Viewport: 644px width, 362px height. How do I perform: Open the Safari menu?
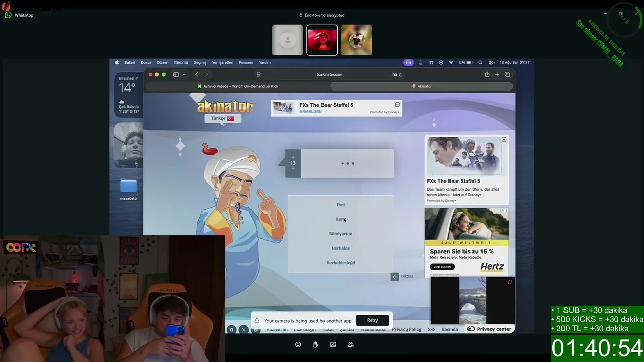(130, 63)
